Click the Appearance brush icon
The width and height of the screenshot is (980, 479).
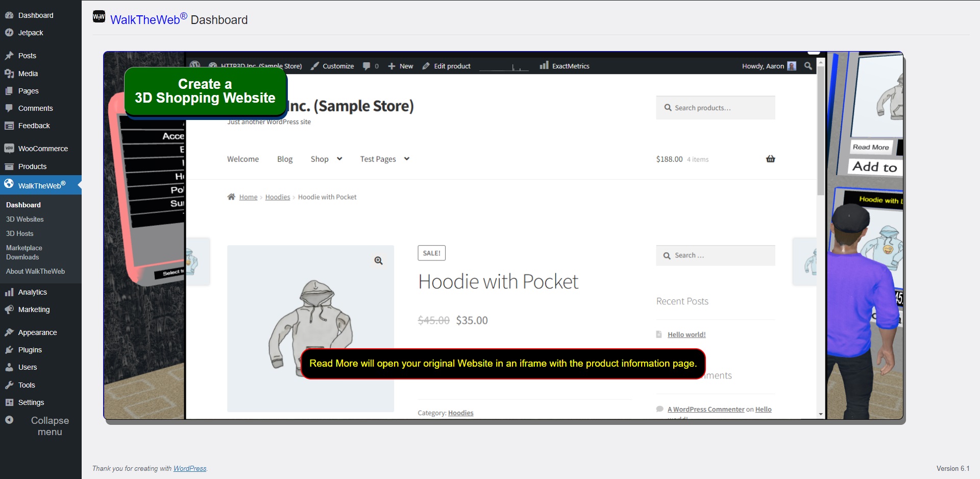pos(9,332)
